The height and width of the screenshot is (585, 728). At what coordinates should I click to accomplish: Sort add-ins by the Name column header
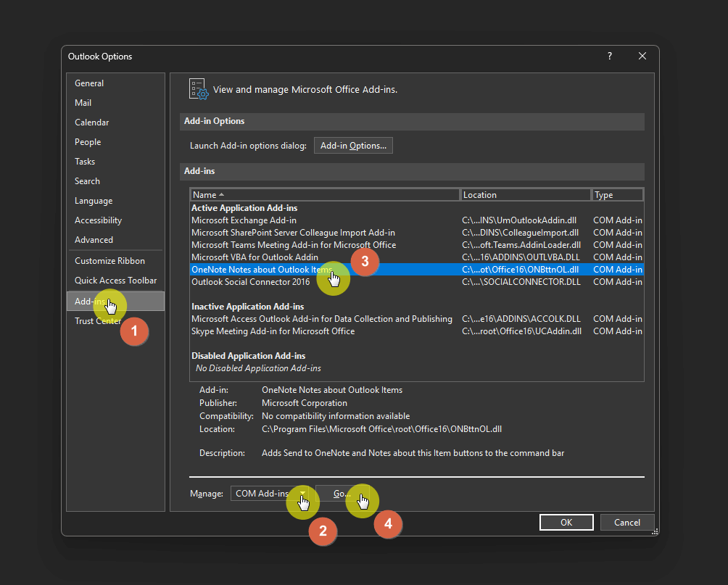pyautogui.click(x=325, y=194)
